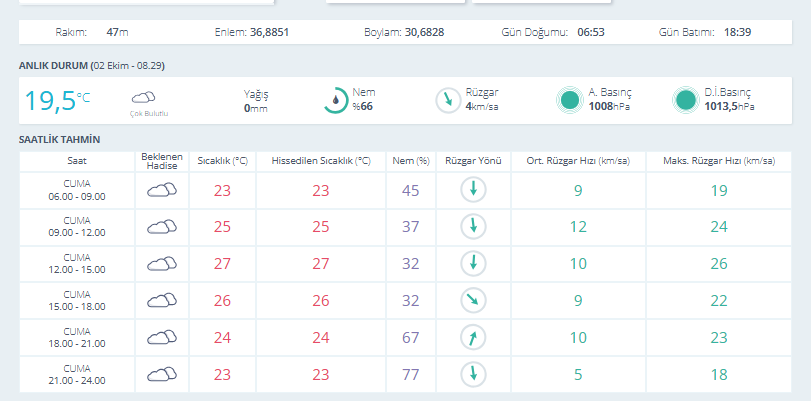Click the Maks. Rüzgar Hızı column header
The image size is (811, 401).
point(719,161)
